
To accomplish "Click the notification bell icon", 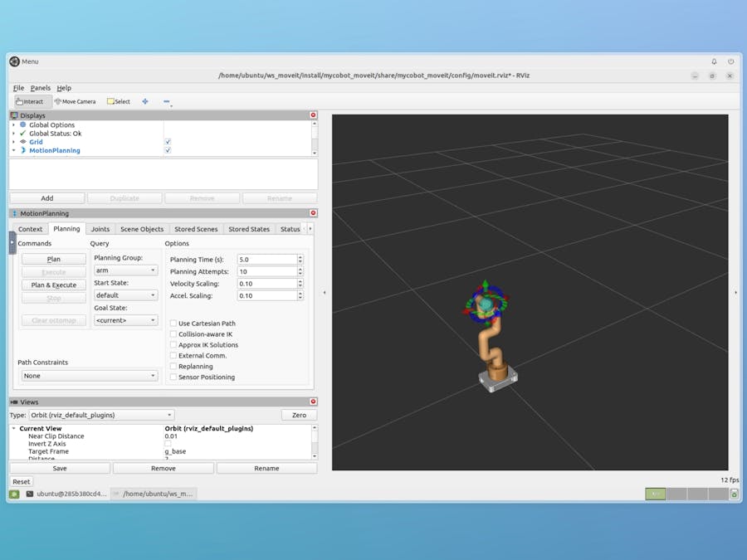I will (x=714, y=61).
